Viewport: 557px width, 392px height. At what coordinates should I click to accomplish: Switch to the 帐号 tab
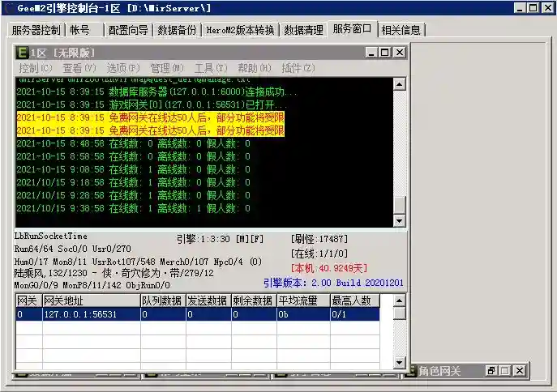click(84, 30)
